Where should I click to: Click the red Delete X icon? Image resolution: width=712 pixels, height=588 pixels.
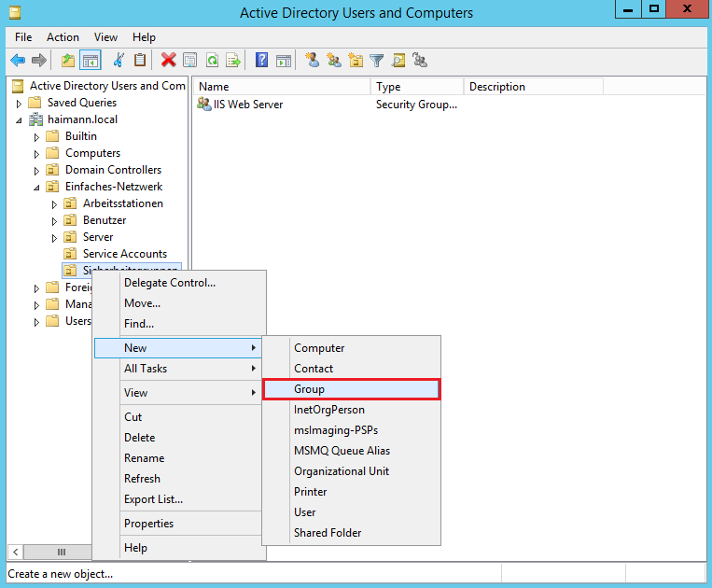pyautogui.click(x=169, y=60)
